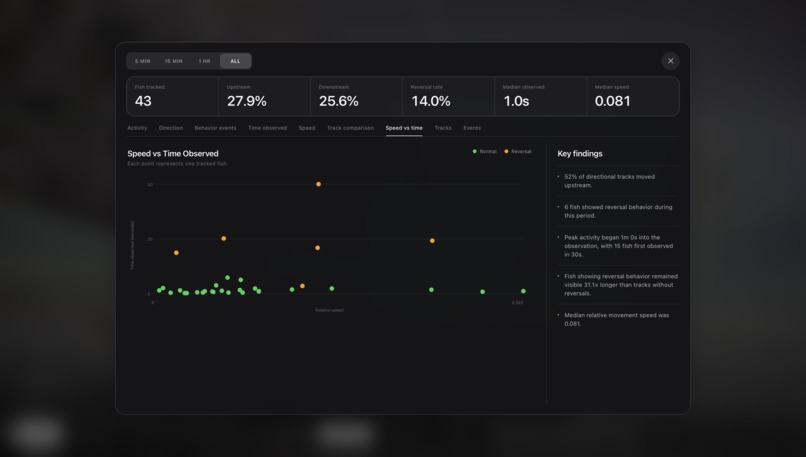The width and height of the screenshot is (806, 457).
Task: Toggle the Normal series in the legend
Action: (x=485, y=152)
